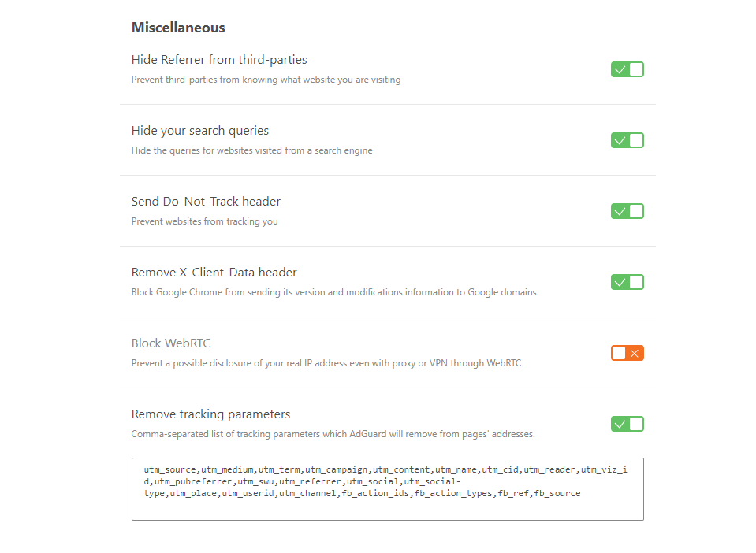Click inside the tracking parameters text box
The image size is (756, 553).
coord(387,488)
